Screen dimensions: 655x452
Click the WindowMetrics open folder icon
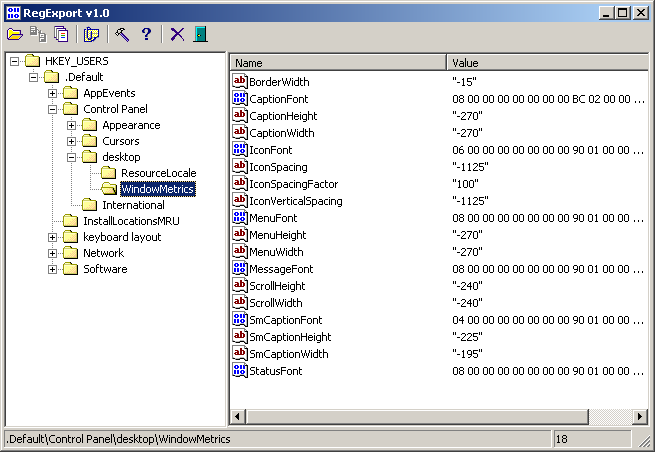click(109, 189)
